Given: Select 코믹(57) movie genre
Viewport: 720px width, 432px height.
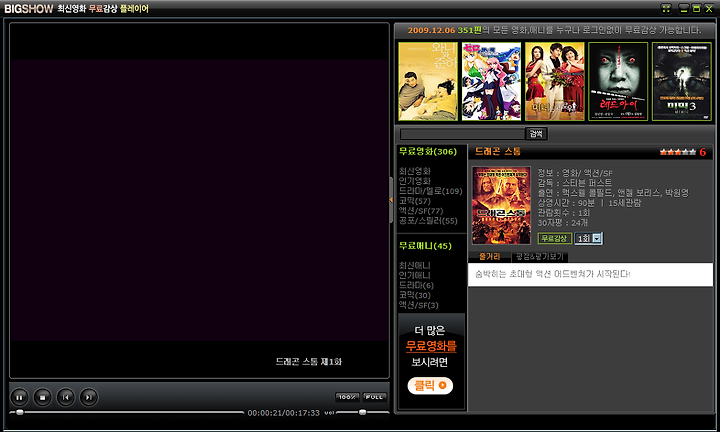Looking at the screenshot, I should (415, 201).
